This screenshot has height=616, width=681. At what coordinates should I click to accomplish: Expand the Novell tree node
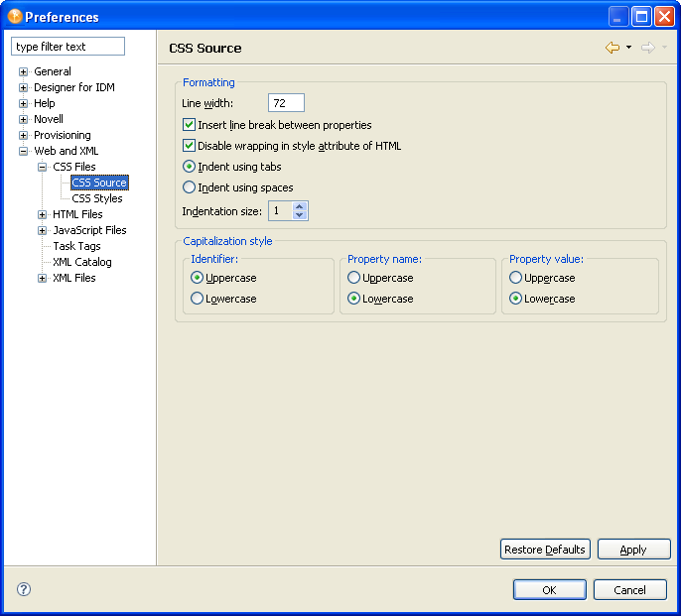coord(24,119)
